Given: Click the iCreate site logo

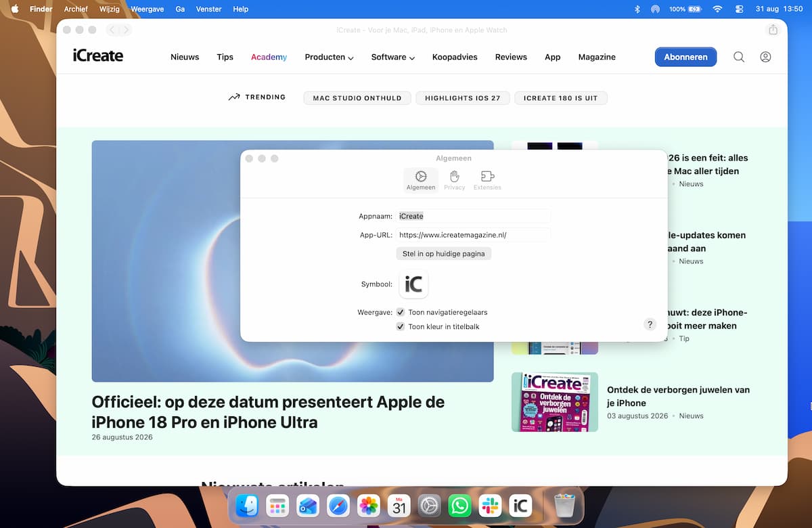Looking at the screenshot, I should point(98,56).
